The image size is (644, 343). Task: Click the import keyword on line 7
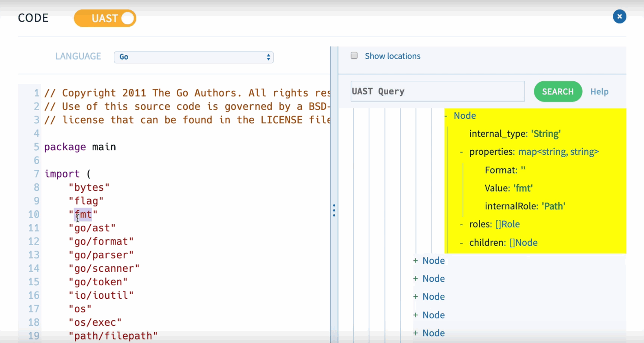tap(62, 174)
